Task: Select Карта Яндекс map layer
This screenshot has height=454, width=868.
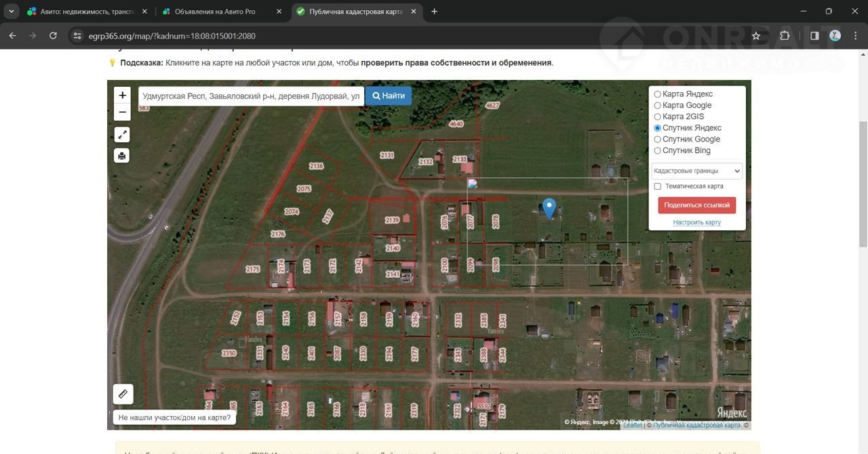Action: pos(657,94)
